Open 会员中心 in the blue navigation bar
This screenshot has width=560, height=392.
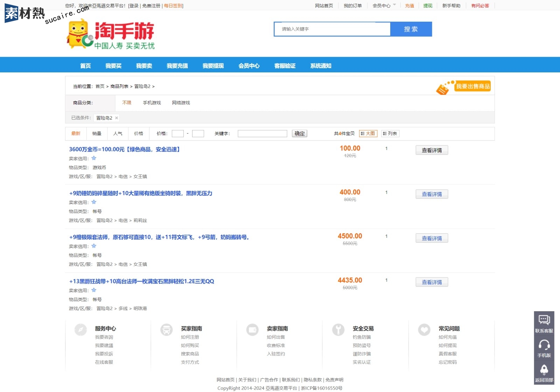pos(249,66)
